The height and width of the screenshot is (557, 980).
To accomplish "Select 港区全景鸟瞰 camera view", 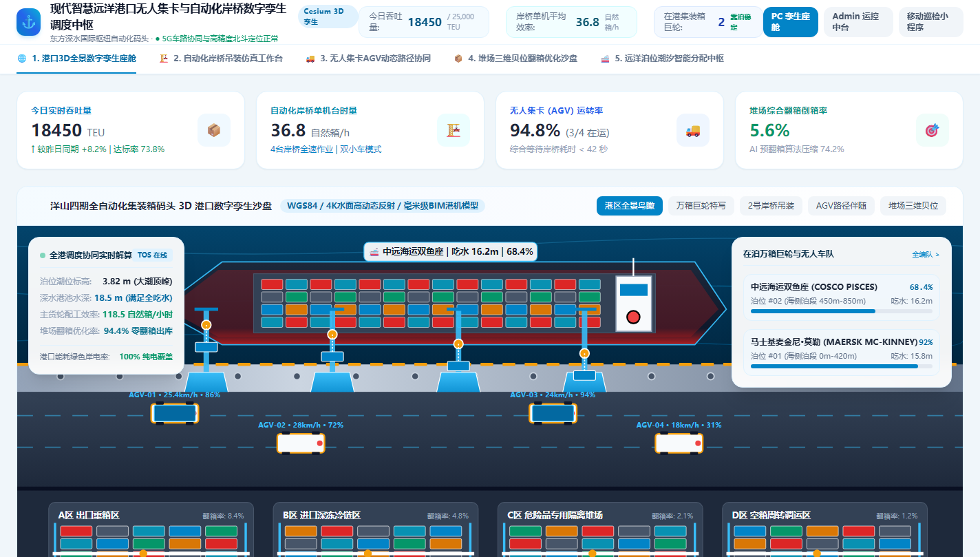I will point(630,206).
